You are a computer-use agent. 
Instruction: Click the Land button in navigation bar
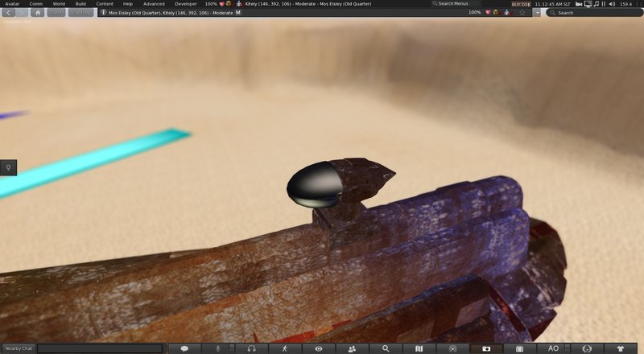56,13
